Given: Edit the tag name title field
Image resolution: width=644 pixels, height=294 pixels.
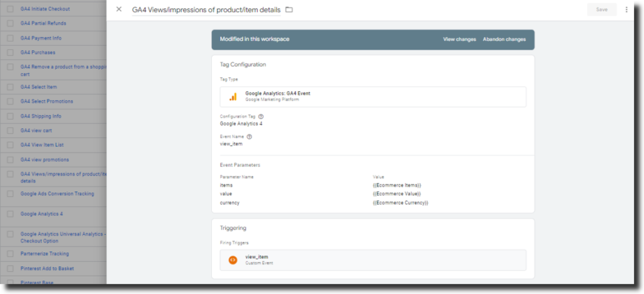Looking at the screenshot, I should [206, 9].
